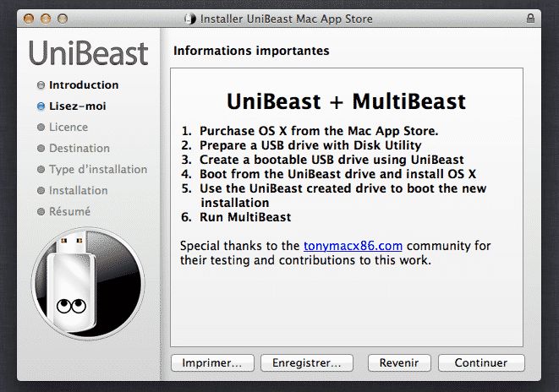Click the Destination step bullet
This screenshot has width=559, height=392.
41,148
